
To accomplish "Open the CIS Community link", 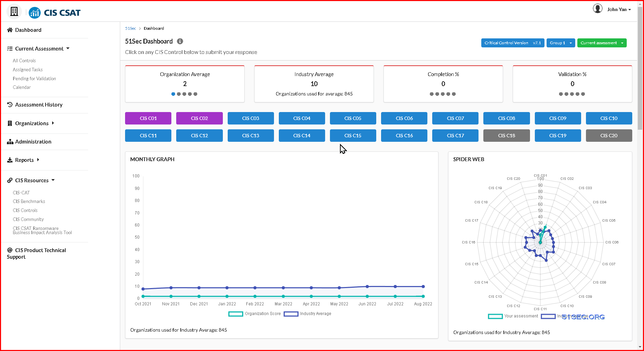I will [x=28, y=220].
